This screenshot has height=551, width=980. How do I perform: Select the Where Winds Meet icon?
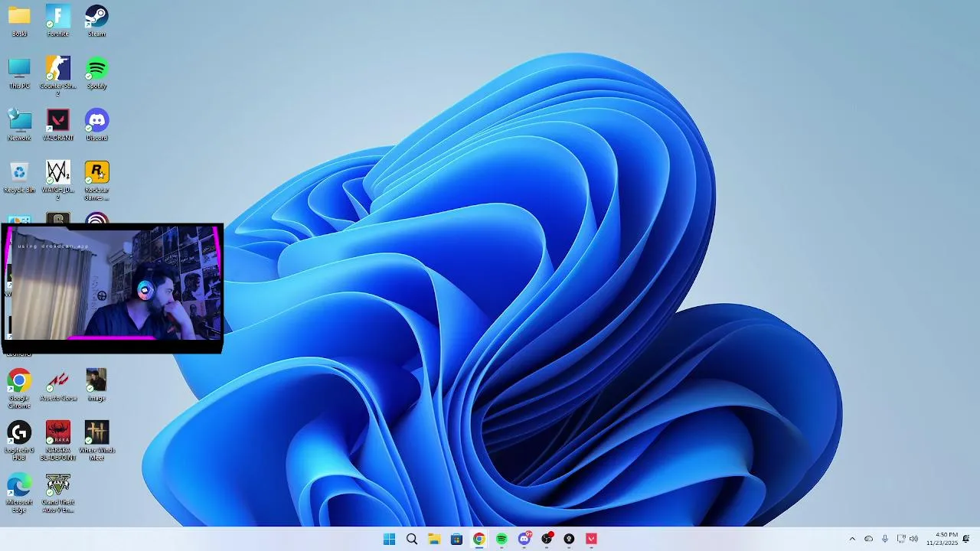tap(96, 441)
